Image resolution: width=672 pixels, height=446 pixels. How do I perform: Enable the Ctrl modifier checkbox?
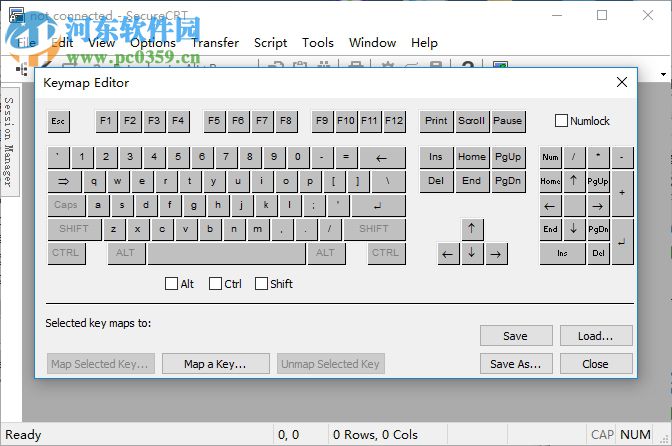pyautogui.click(x=215, y=284)
